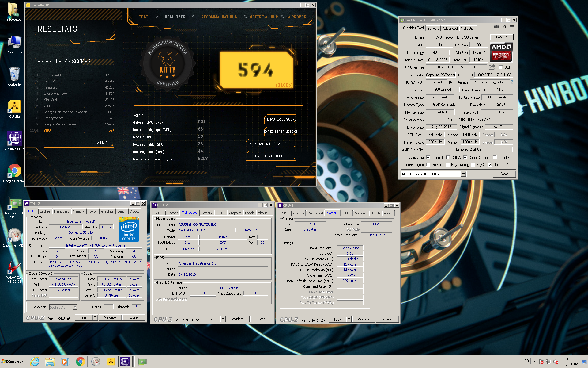
Task: Click the Démarrer start button
Action: [x=12, y=362]
